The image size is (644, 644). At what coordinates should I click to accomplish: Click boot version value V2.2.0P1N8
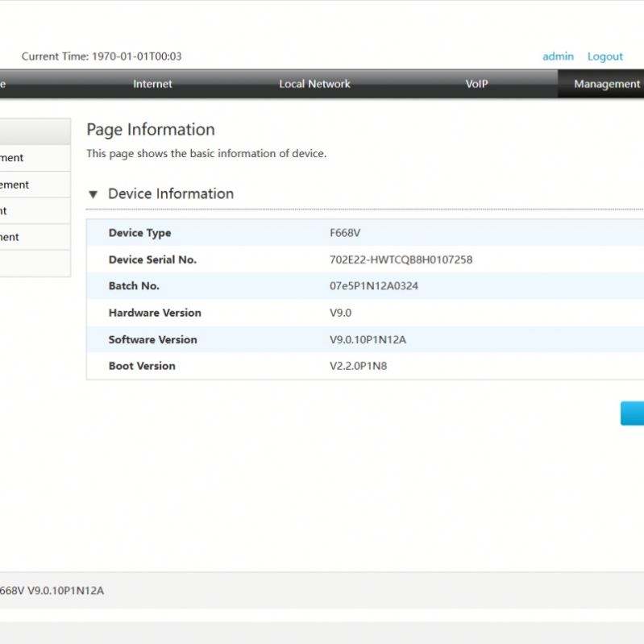tap(358, 366)
